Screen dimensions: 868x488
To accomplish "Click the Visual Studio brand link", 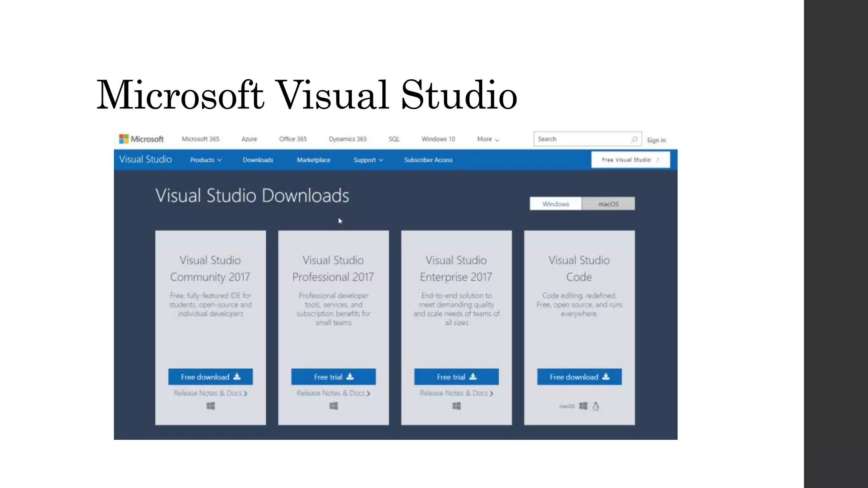I will [x=145, y=159].
